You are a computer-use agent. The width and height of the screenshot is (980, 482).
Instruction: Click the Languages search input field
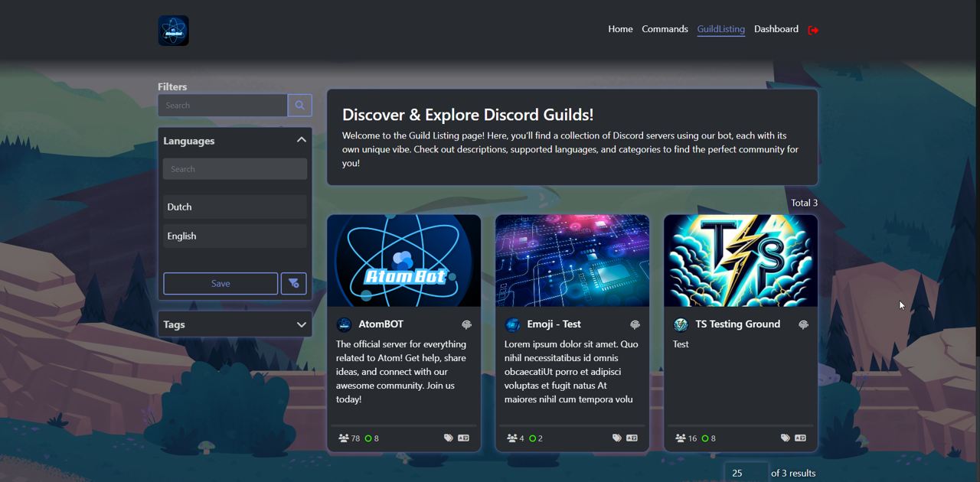(235, 169)
